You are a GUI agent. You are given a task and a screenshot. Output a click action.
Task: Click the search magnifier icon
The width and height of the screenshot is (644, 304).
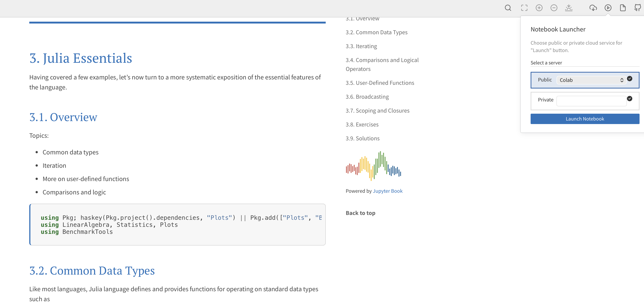pyautogui.click(x=508, y=8)
